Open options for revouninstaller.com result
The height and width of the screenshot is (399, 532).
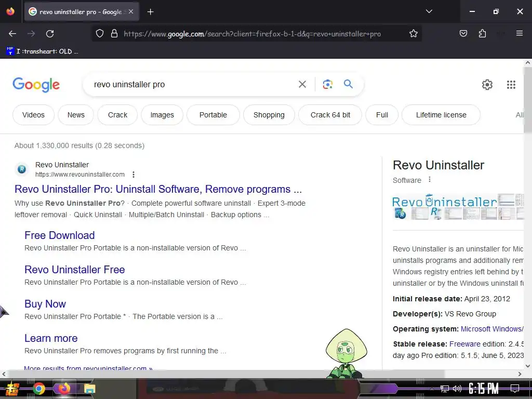(x=134, y=175)
